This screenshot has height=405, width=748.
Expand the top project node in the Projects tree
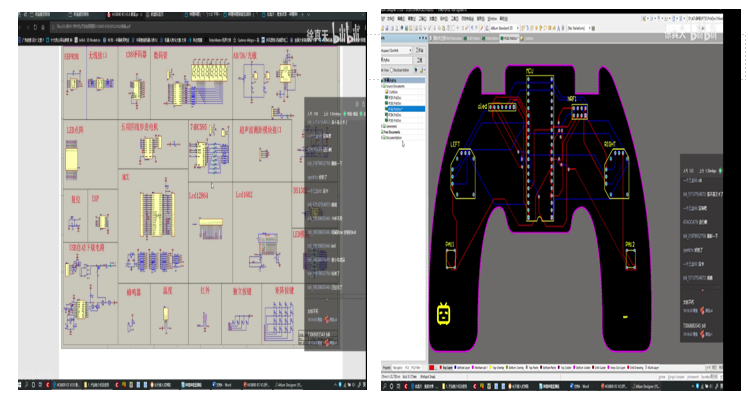pos(384,79)
